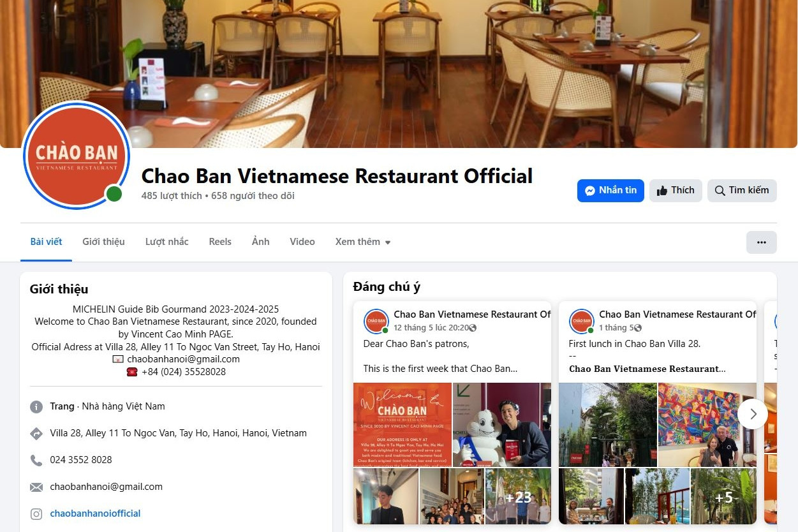Click the phone icon next to 024 3552 8028
Image resolution: width=798 pixels, height=532 pixels.
[36, 460]
